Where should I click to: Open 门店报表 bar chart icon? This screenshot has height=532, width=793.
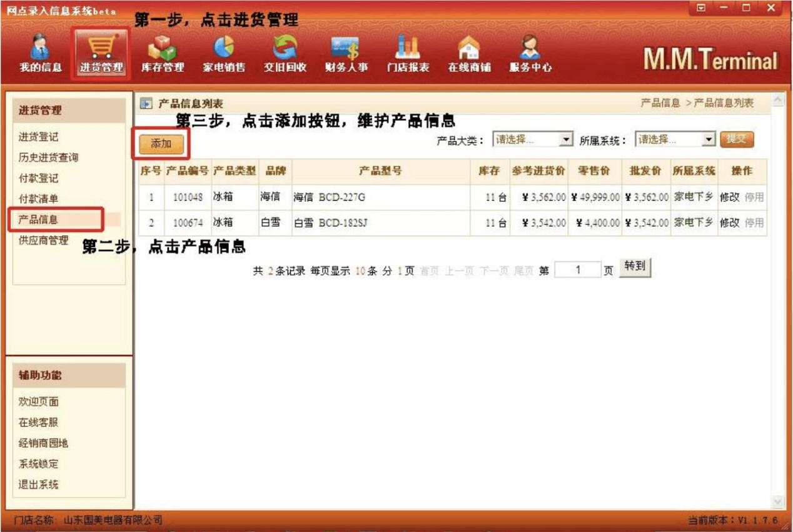408,54
